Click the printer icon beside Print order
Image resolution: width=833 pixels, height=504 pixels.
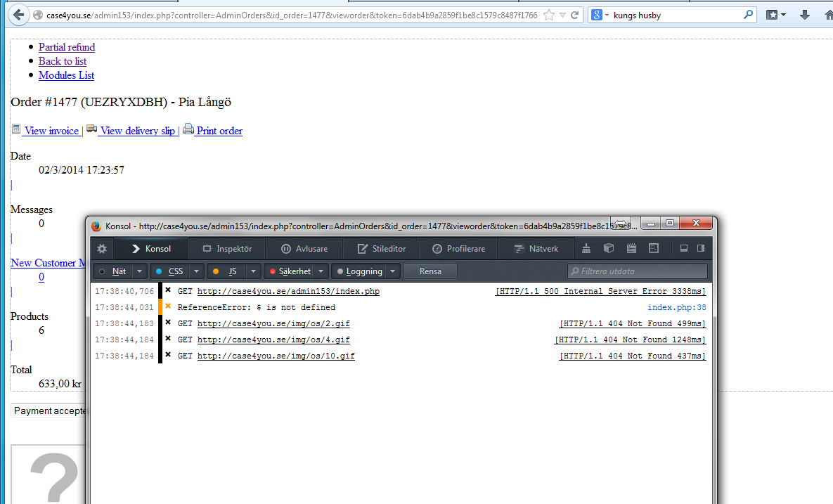point(188,129)
